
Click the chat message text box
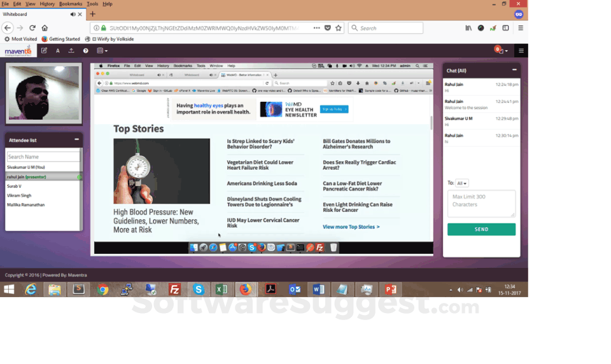481,204
